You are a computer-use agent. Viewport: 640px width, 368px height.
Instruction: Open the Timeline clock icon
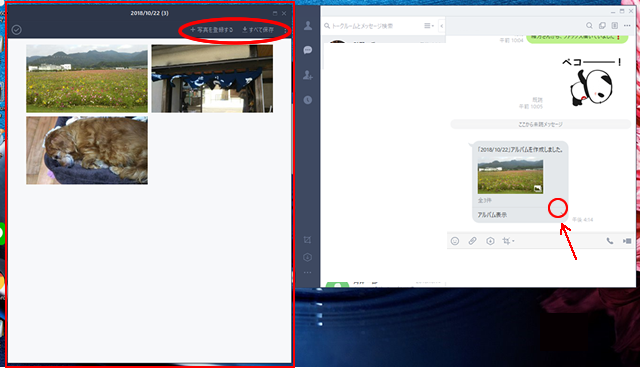click(308, 100)
